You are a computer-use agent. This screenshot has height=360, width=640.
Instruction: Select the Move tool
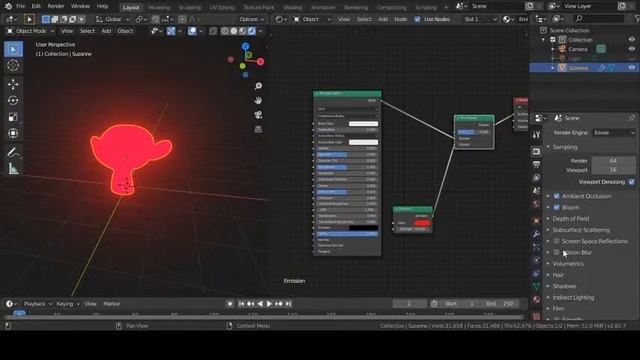[13, 84]
